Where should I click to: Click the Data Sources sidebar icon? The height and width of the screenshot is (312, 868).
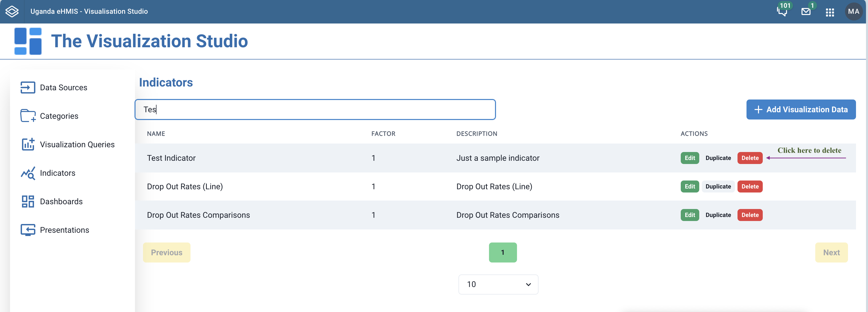(x=28, y=87)
